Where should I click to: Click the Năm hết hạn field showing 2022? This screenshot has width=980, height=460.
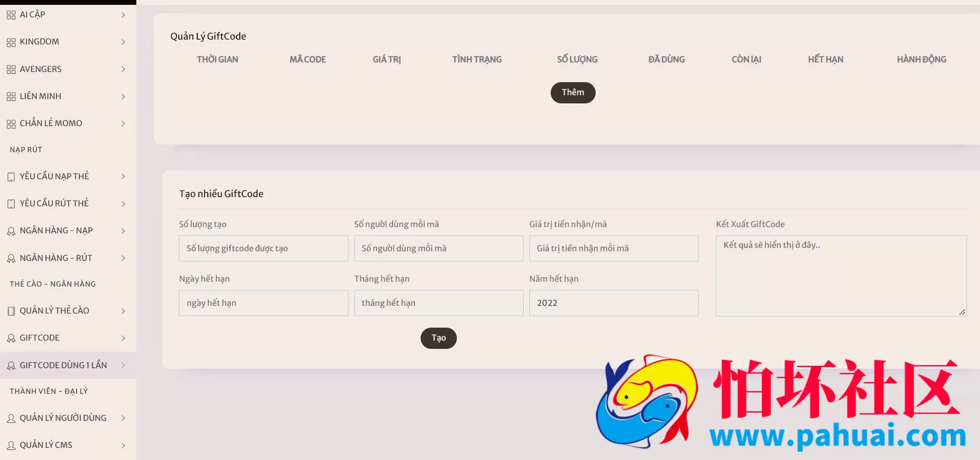coord(614,303)
